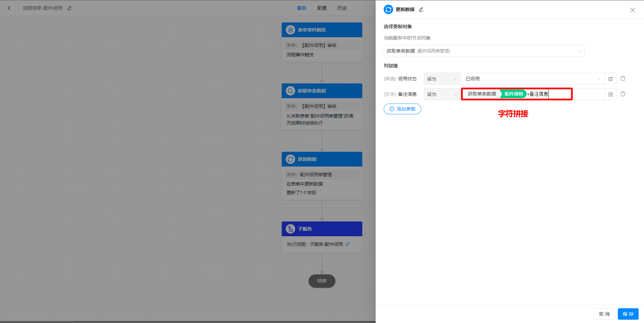
Task: Delete the 备注信息 assignment row
Action: tap(623, 94)
